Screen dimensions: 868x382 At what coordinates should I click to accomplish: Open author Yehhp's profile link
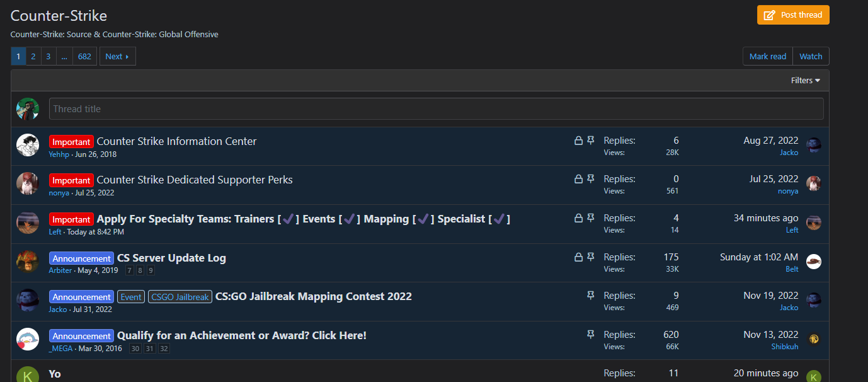pos(59,154)
